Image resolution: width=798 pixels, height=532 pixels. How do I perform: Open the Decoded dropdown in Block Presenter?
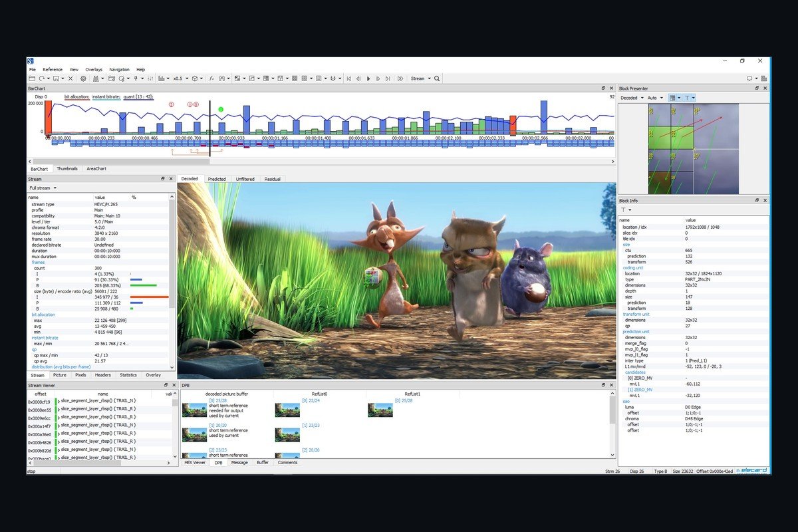pyautogui.click(x=632, y=98)
